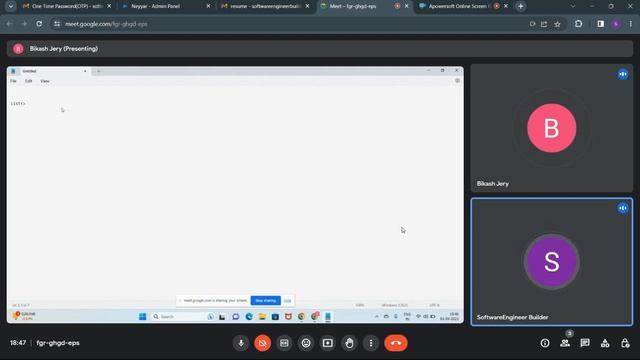Reload the Meet page
This screenshot has width=640, height=360.
click(39, 24)
